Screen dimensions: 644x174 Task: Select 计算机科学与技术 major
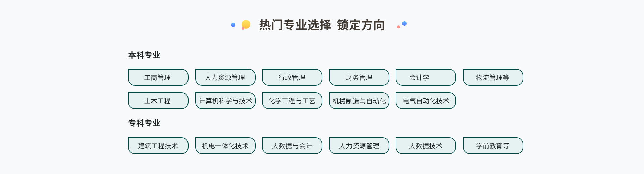click(x=225, y=101)
